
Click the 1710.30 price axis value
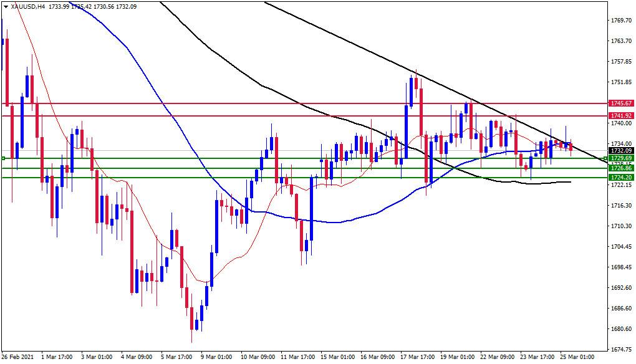coord(622,226)
